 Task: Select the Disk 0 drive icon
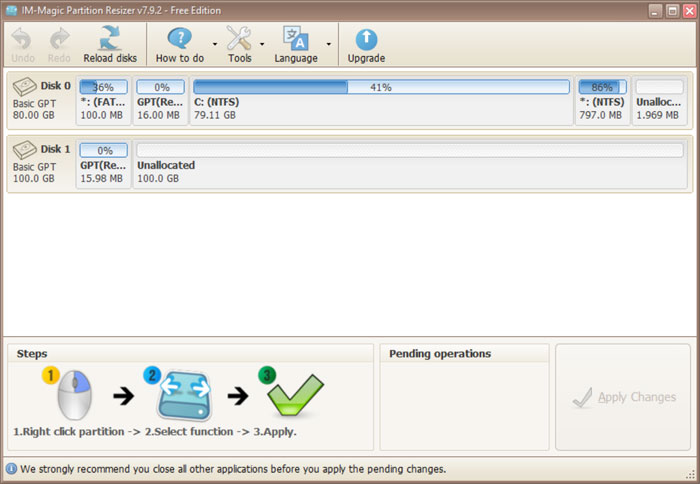click(25, 86)
